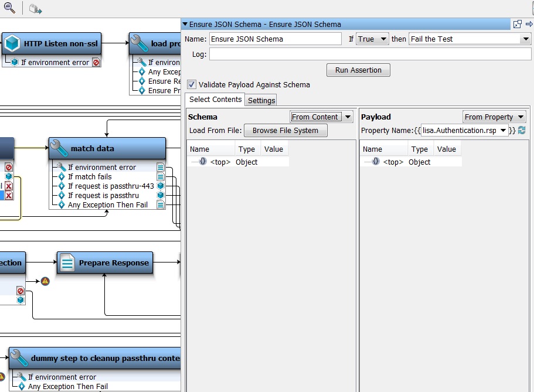Select the Select Contents tab
This screenshot has width=534, height=392.
click(x=215, y=100)
